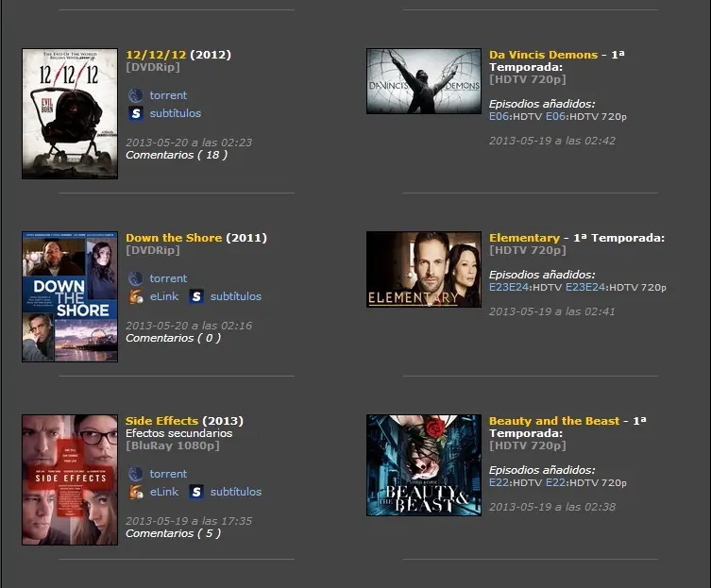The image size is (711, 588).
Task: Click the date 2013-05-20 a las 02:23
Action: (189, 143)
